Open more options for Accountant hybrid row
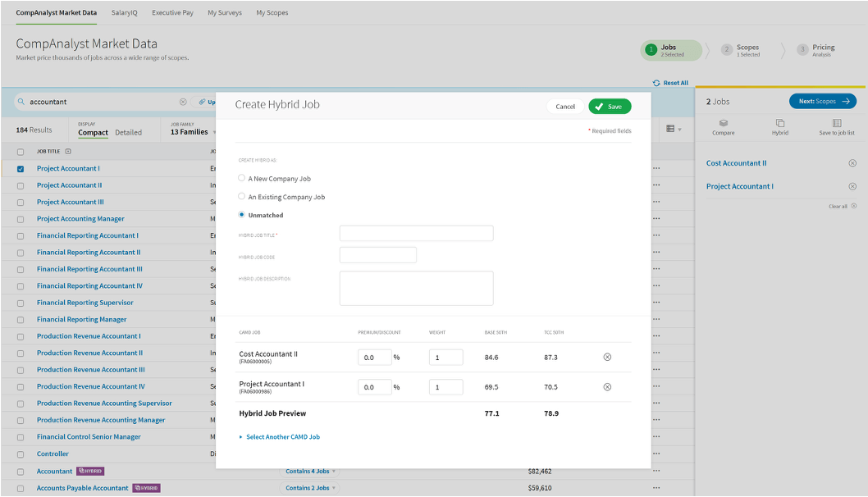This screenshot has width=868, height=497. [x=656, y=471]
